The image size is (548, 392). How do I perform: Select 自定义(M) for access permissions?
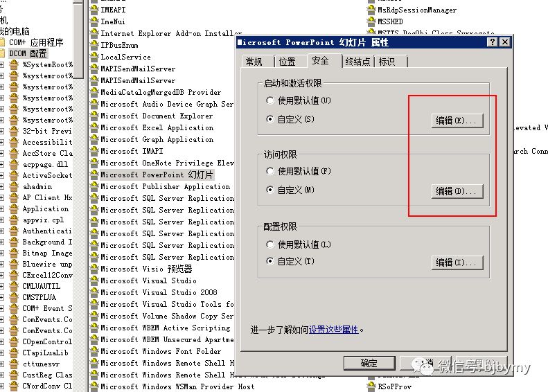click(269, 190)
